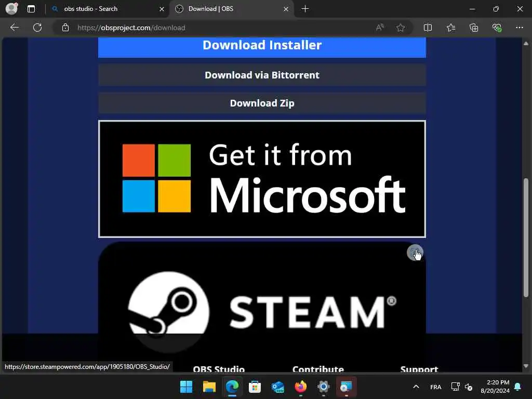Close the Download | OBS tab
Viewport: 532px width, 399px height.
tap(286, 9)
